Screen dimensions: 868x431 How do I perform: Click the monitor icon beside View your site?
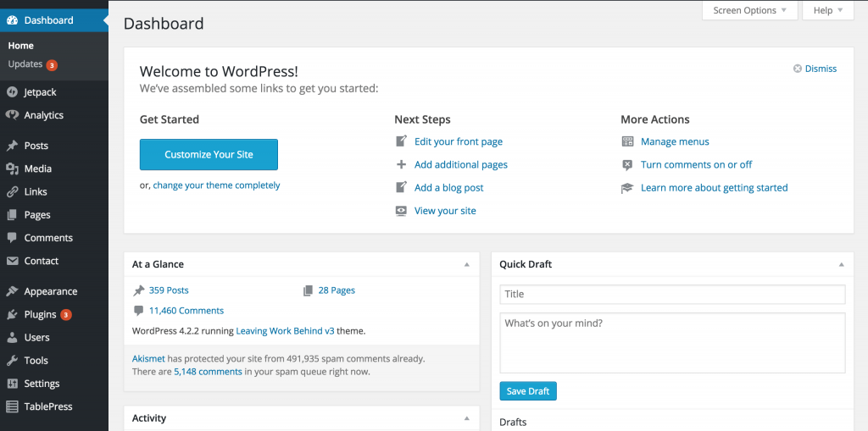401,211
